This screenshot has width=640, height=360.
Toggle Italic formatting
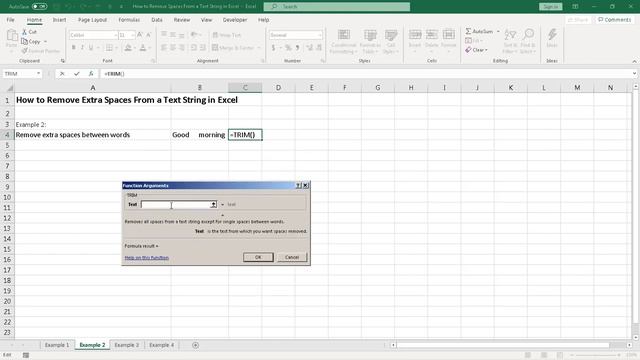[82, 48]
